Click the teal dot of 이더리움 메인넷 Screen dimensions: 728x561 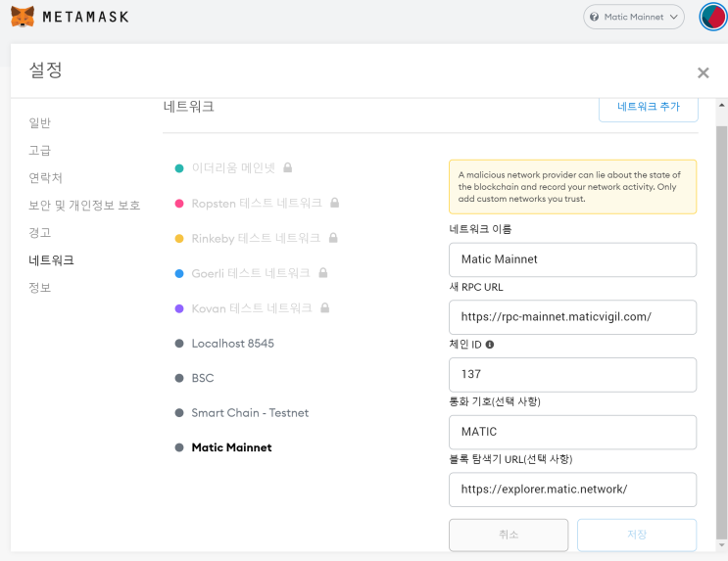coord(179,168)
